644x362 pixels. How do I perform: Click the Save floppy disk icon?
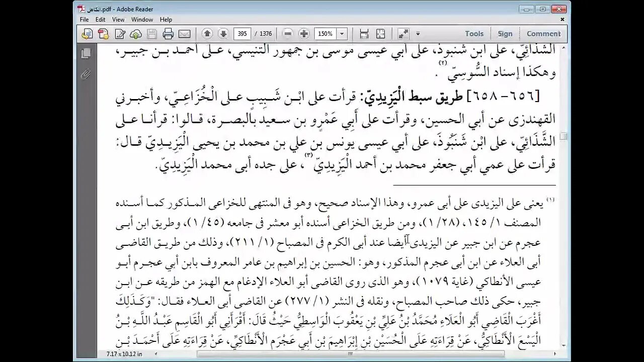[152, 34]
